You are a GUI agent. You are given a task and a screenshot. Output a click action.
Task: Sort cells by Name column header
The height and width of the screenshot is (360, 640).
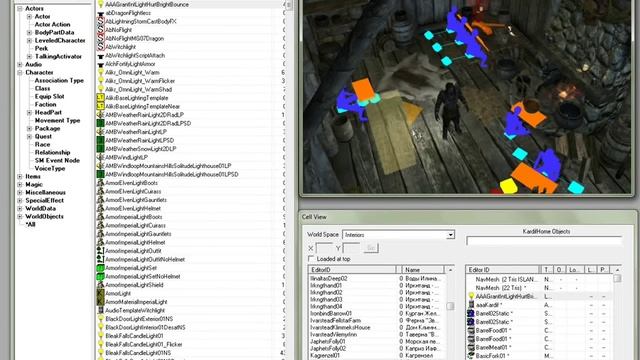point(423,270)
